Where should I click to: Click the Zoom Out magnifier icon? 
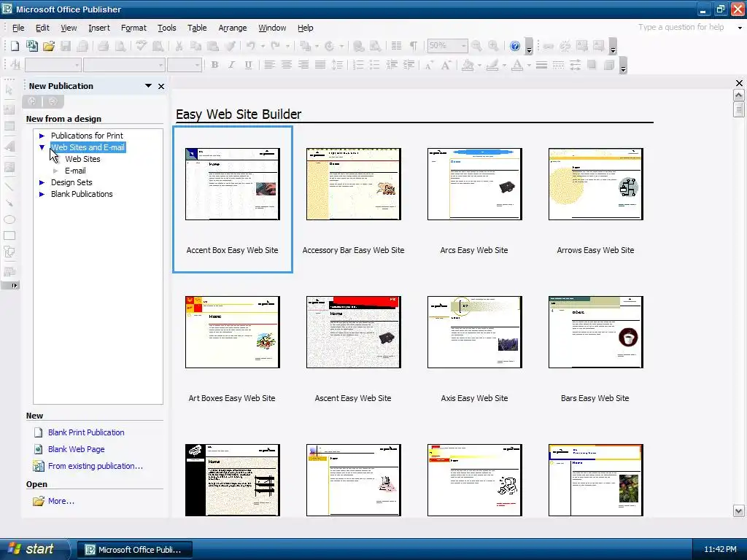pos(476,46)
